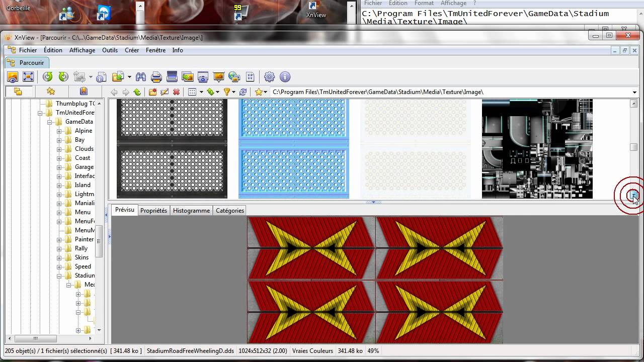Expand the Rally folder node
Screen dimensions: 644x362
pos(59,248)
